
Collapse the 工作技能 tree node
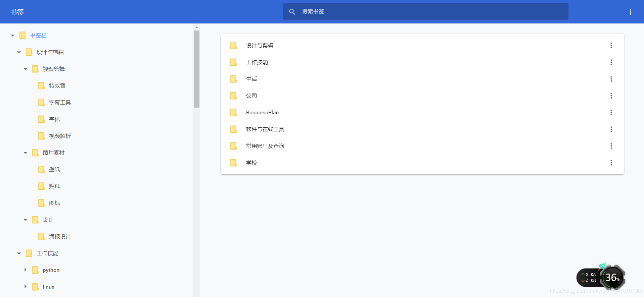[19, 253]
